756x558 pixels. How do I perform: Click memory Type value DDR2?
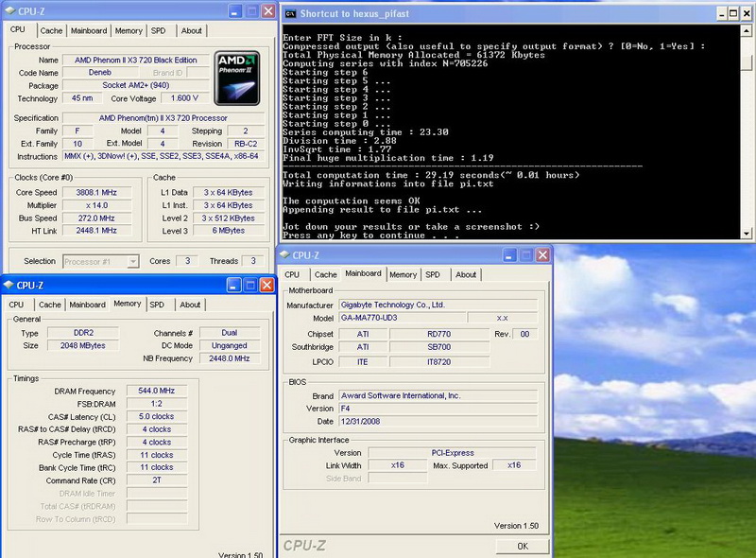point(83,333)
